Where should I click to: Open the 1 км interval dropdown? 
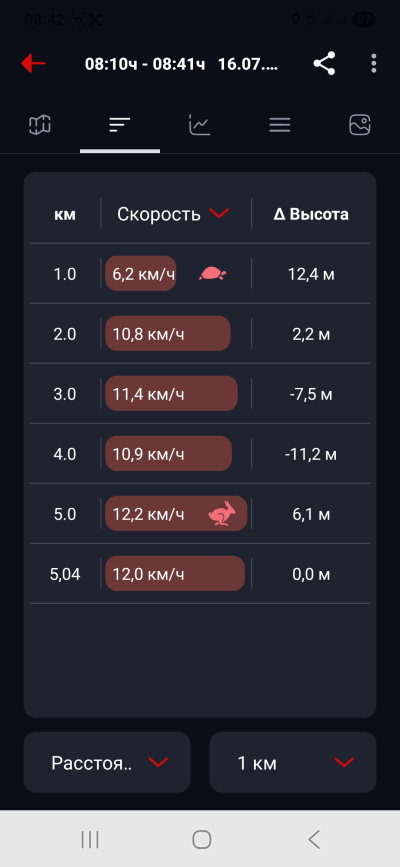tap(293, 762)
